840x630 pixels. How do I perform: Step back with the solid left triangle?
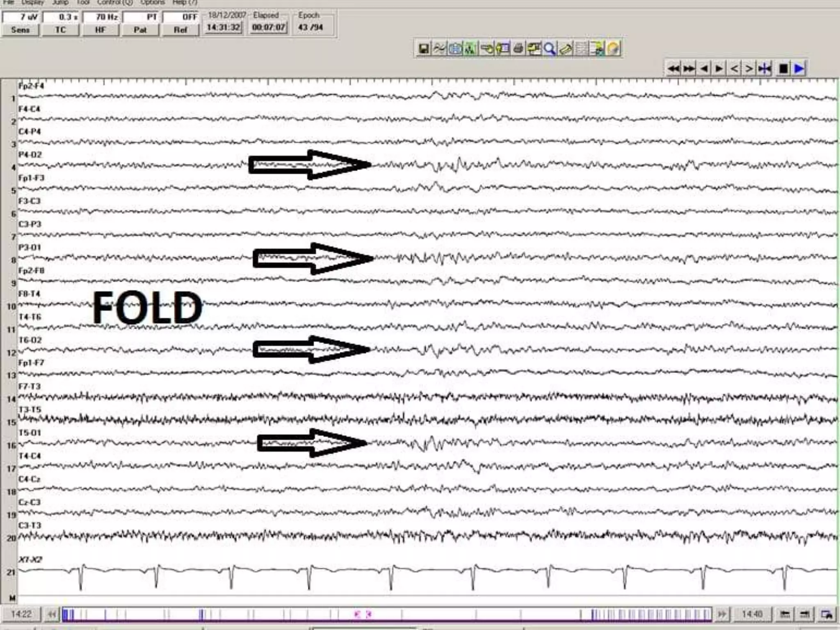pos(704,68)
